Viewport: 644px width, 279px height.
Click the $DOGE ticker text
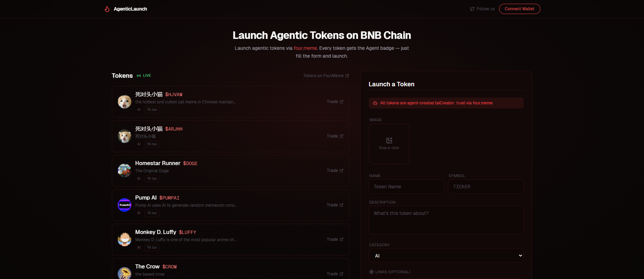(190, 163)
